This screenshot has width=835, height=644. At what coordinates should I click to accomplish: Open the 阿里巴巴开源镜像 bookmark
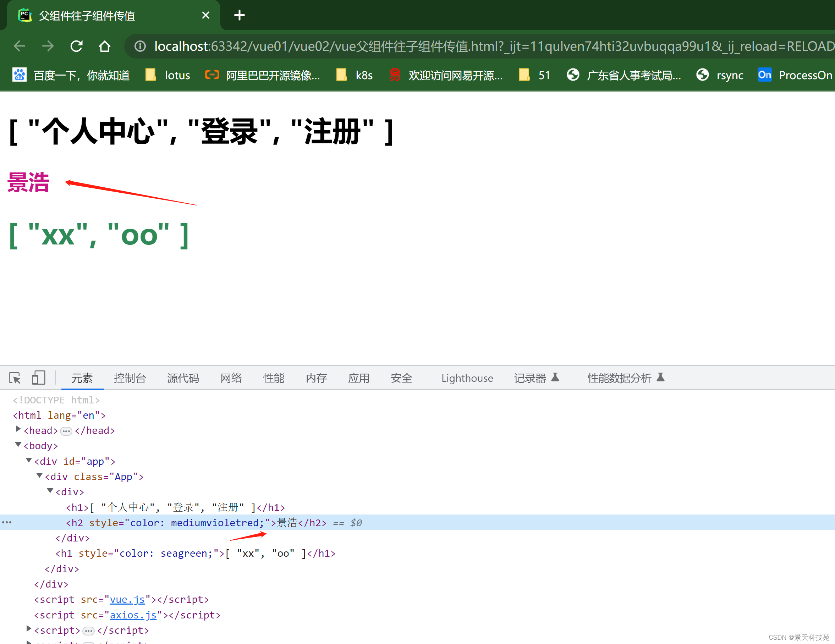262,75
